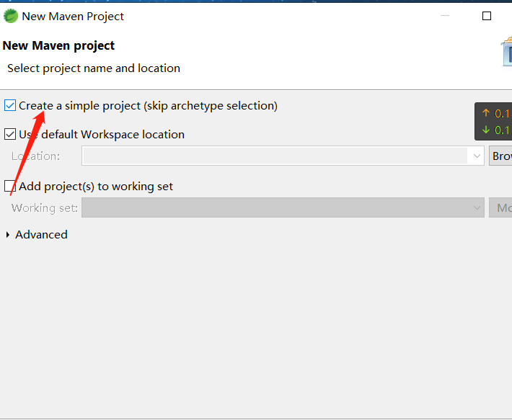Click inside the Location text field
The height and width of the screenshot is (420, 512).
[274, 156]
